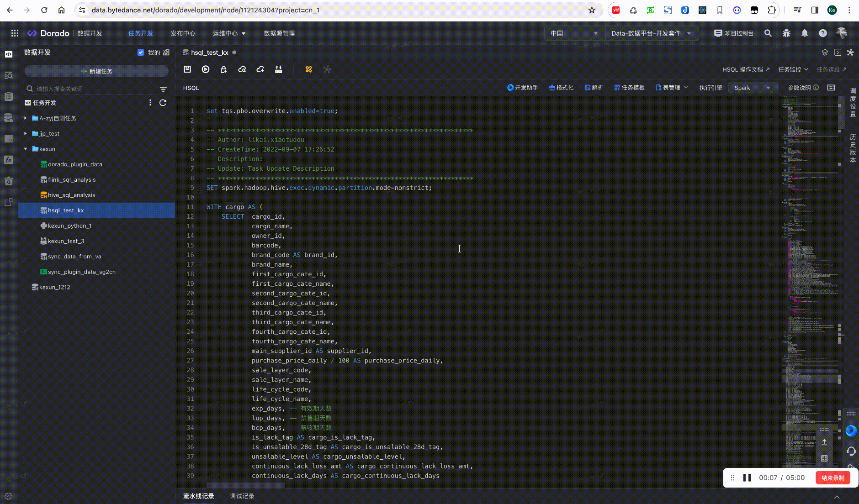Viewport: 859px width, 504px height.
Task: Focus the task search input field
Action: [x=94, y=89]
